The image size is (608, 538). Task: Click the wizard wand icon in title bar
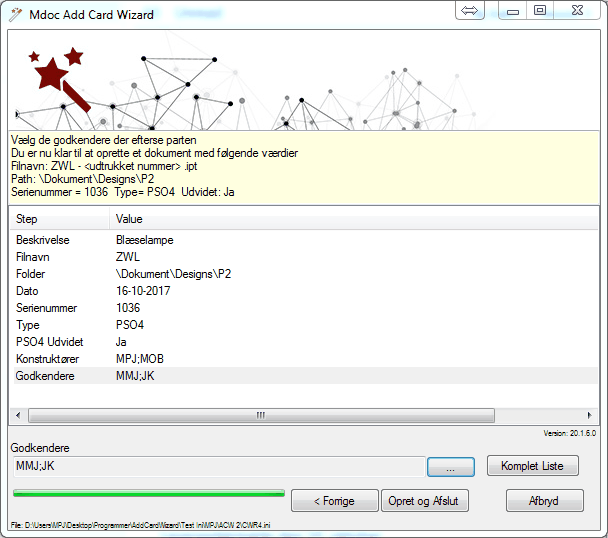[16, 14]
